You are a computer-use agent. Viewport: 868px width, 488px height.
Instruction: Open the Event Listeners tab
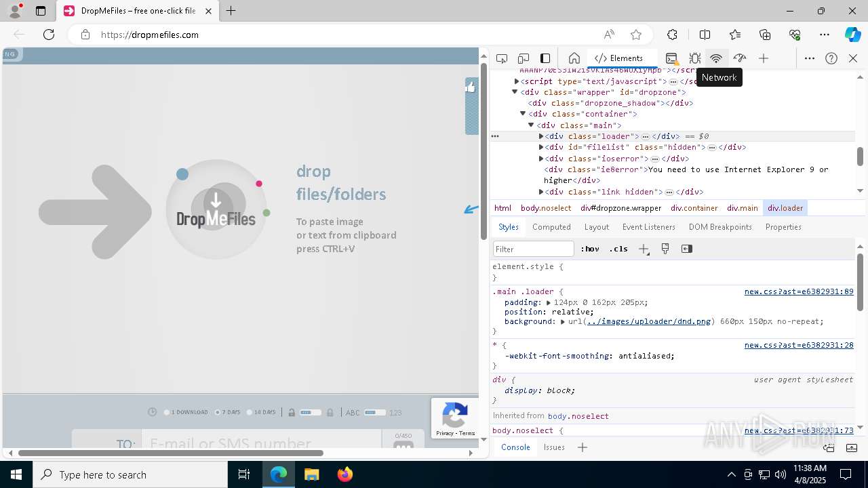[648, 227]
